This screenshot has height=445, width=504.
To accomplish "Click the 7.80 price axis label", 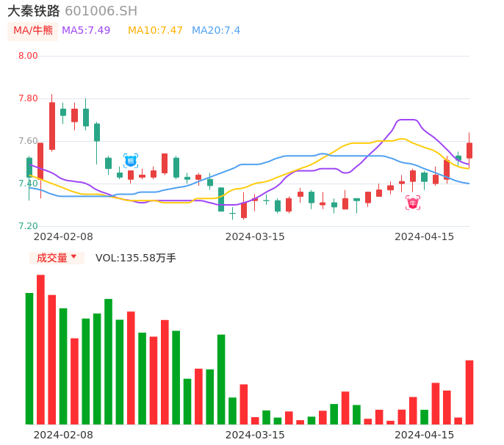I will coord(28,98).
